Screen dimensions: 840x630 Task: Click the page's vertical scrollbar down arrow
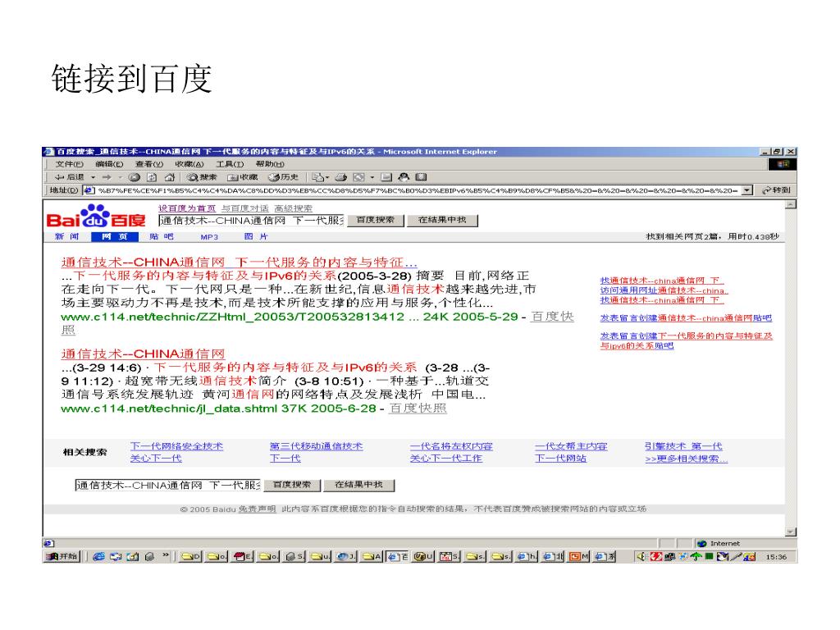pos(791,532)
